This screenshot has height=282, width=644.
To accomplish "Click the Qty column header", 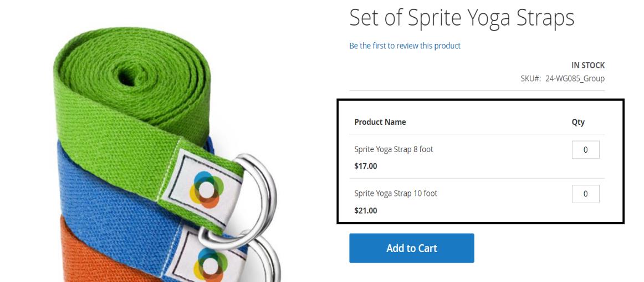I will (x=578, y=122).
